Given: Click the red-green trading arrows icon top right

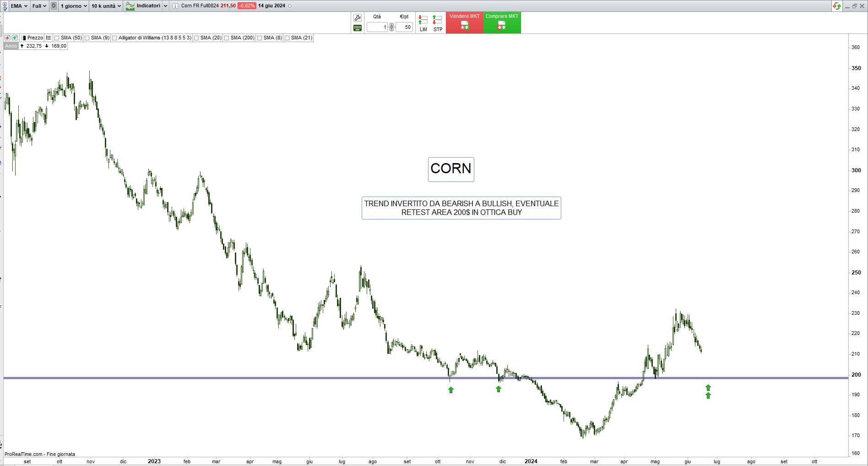Looking at the screenshot, I should pyautogui.click(x=837, y=6).
